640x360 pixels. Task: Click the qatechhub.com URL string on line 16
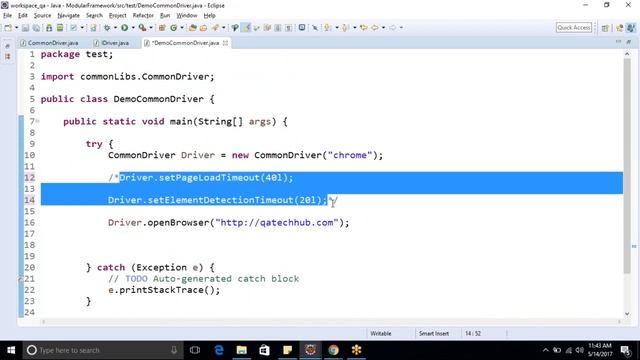(276, 222)
